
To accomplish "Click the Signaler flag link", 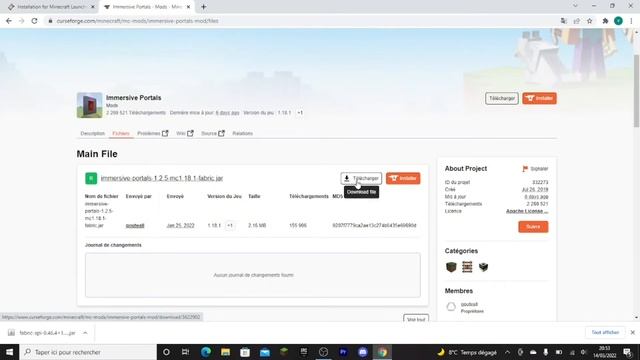I will click(535, 169).
